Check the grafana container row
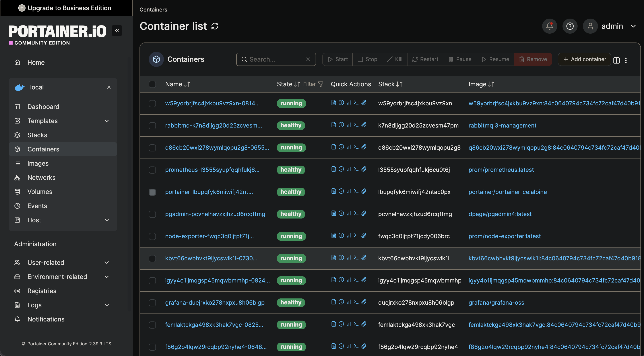The image size is (644, 356). (x=152, y=302)
